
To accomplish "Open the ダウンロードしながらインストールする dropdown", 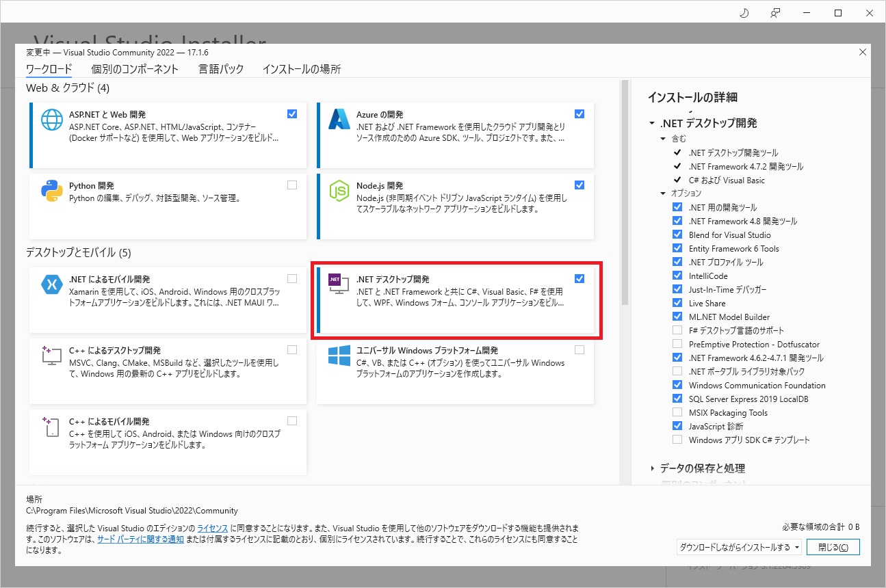I will pos(739,547).
